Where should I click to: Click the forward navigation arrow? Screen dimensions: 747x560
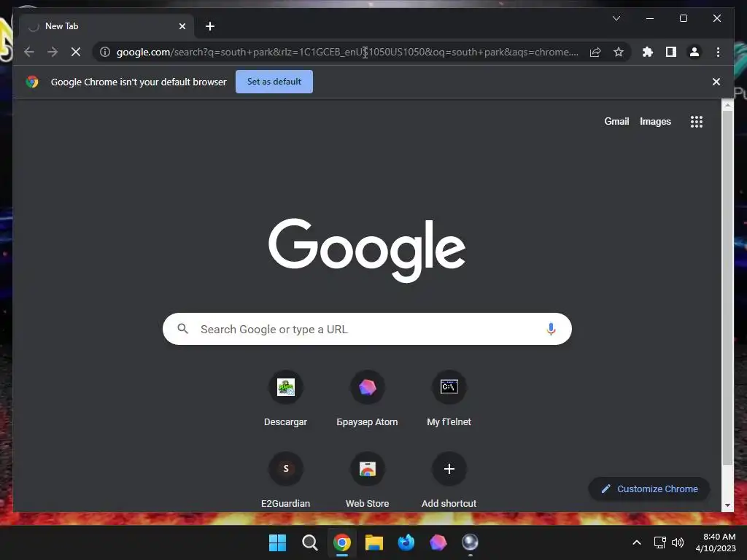[x=53, y=52]
